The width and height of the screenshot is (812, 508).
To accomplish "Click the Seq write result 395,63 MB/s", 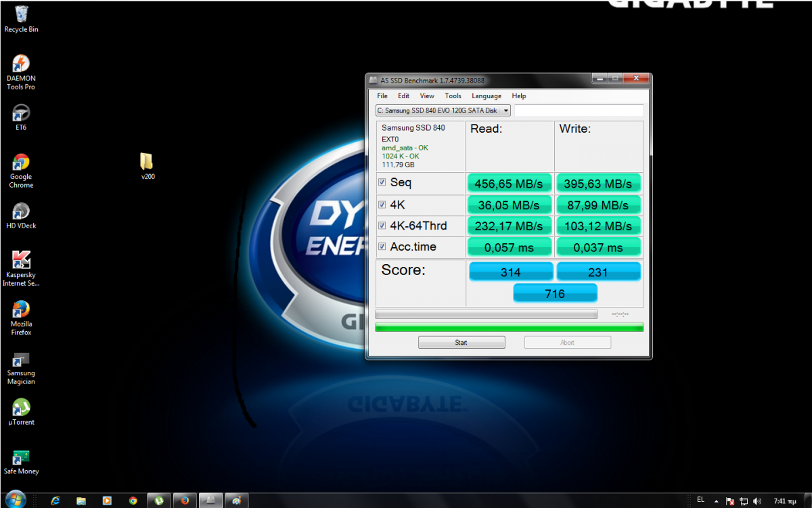I will point(598,184).
